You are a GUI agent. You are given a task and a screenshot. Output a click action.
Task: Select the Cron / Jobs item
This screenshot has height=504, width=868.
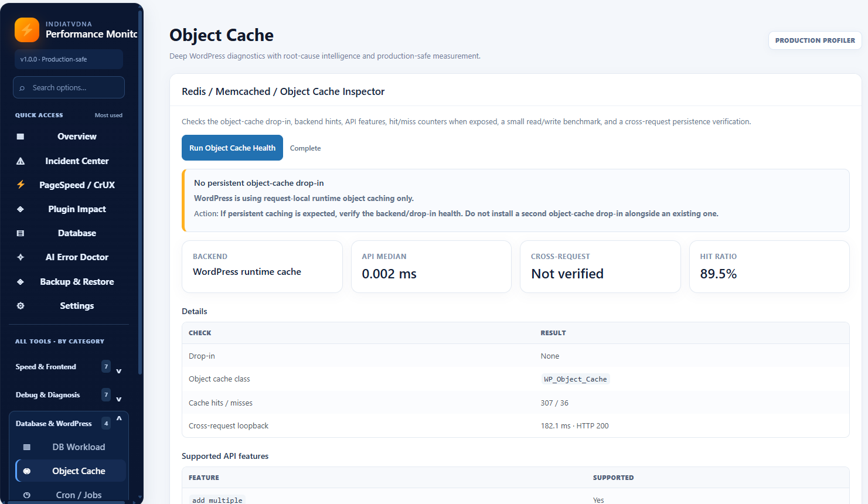coord(71,495)
